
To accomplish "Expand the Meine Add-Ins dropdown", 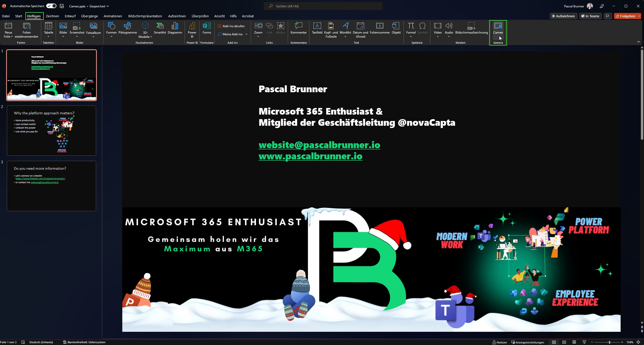I will 246,34.
